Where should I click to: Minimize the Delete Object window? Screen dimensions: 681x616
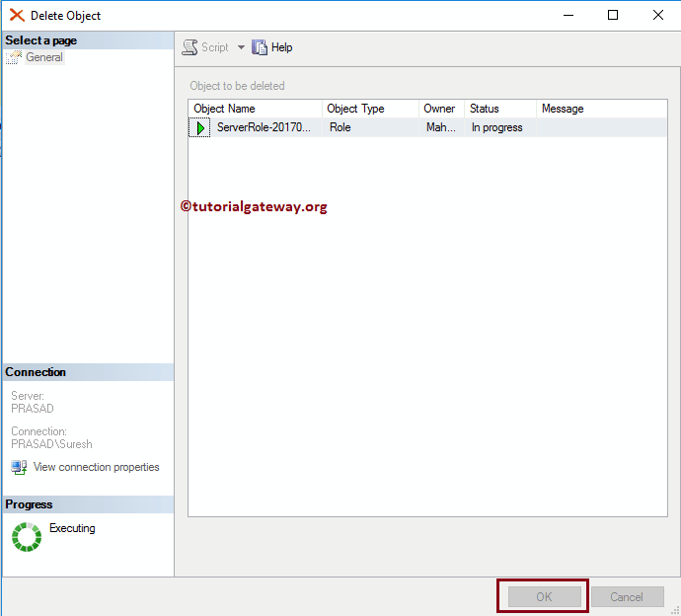pos(568,15)
